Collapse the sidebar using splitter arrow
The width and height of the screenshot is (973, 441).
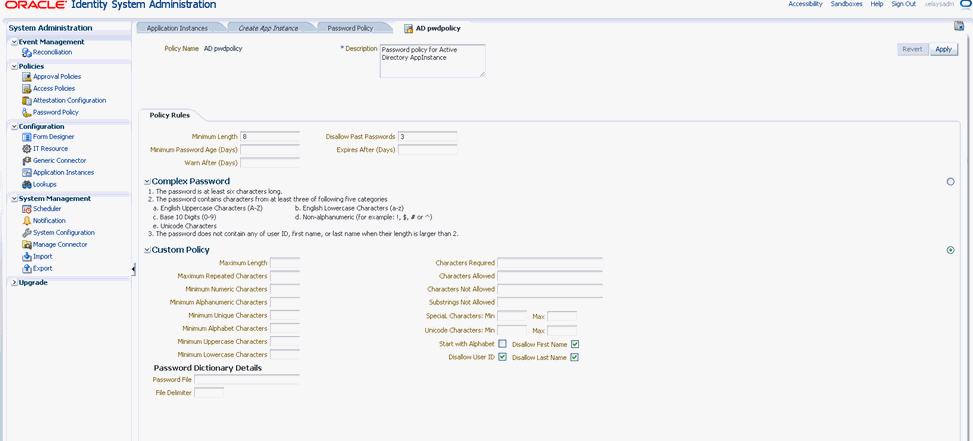(134, 268)
